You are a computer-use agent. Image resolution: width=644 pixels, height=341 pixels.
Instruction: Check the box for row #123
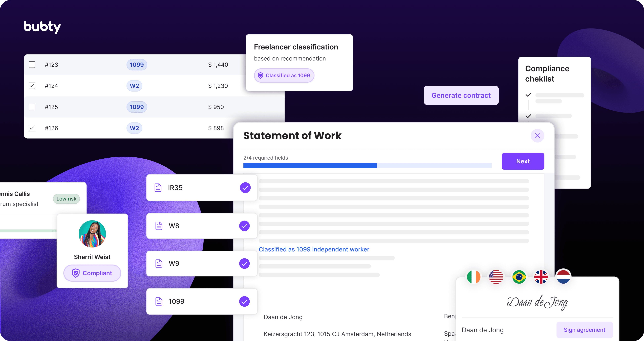[x=32, y=65]
